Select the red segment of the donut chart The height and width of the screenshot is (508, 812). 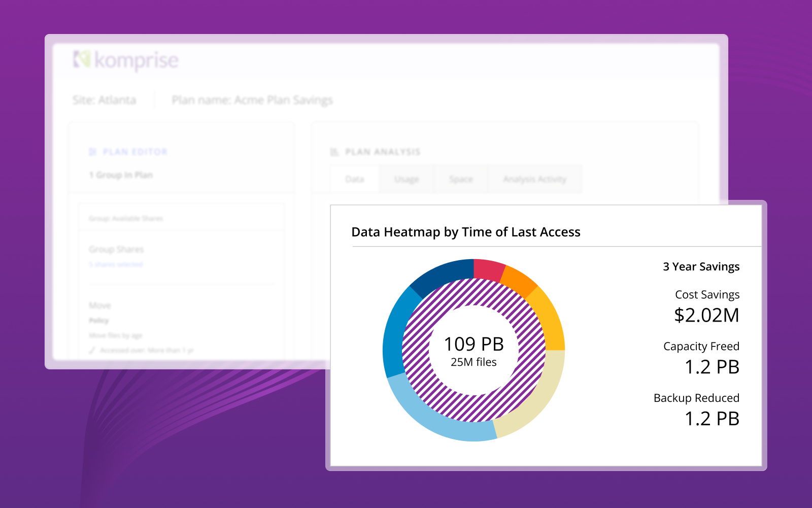488,269
